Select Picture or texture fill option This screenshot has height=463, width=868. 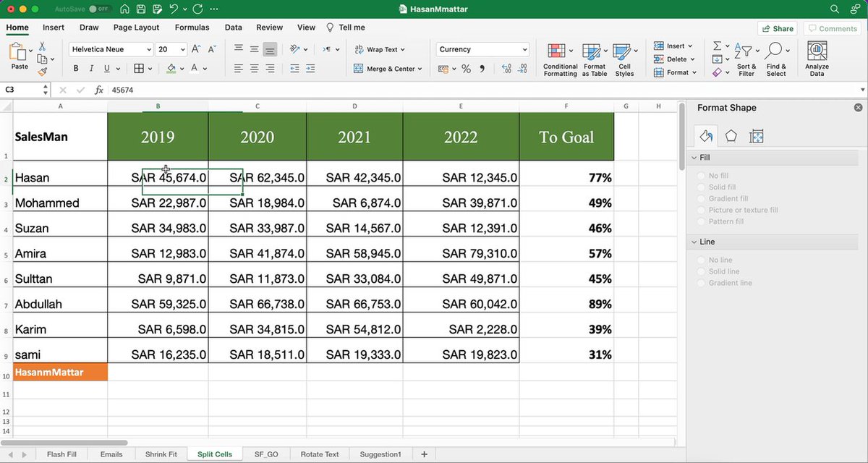[x=701, y=210]
